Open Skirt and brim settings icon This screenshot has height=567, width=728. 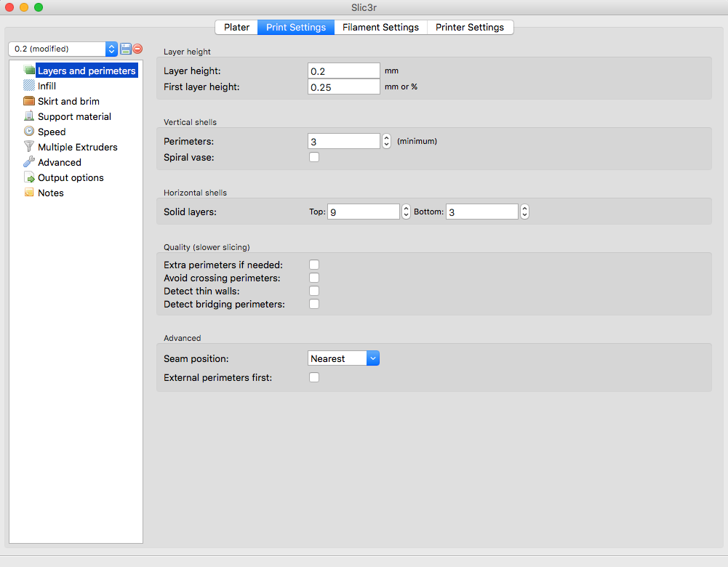click(x=29, y=101)
